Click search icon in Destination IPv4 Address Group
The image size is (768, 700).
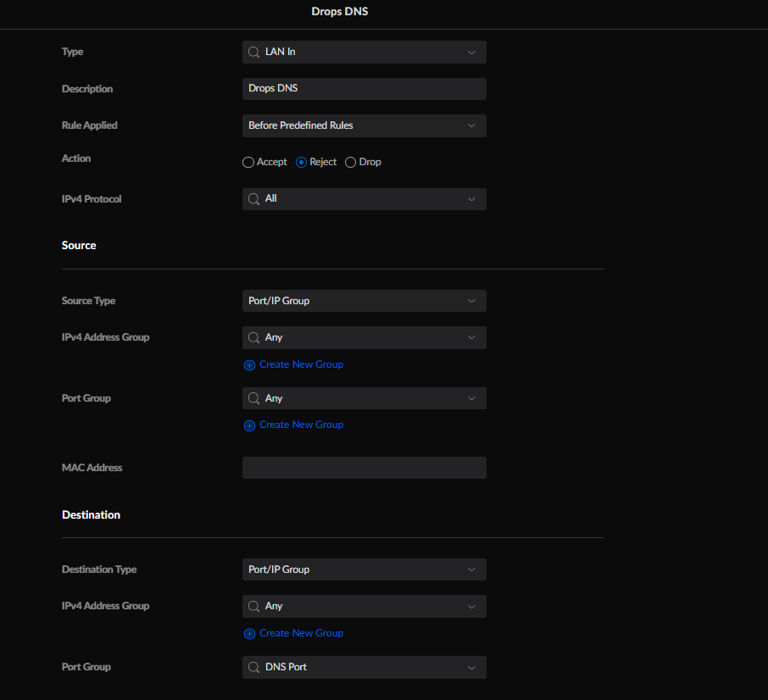(x=253, y=606)
